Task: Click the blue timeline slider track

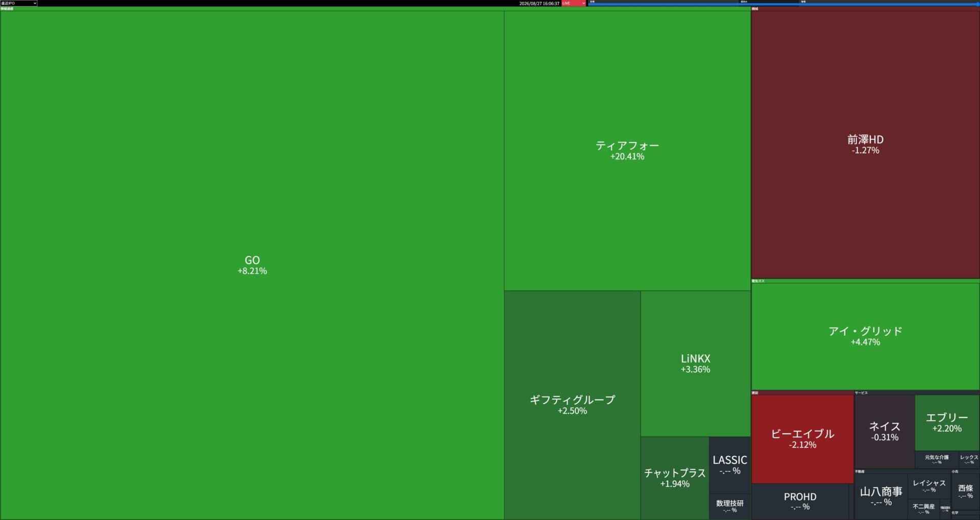Action: click(x=783, y=5)
